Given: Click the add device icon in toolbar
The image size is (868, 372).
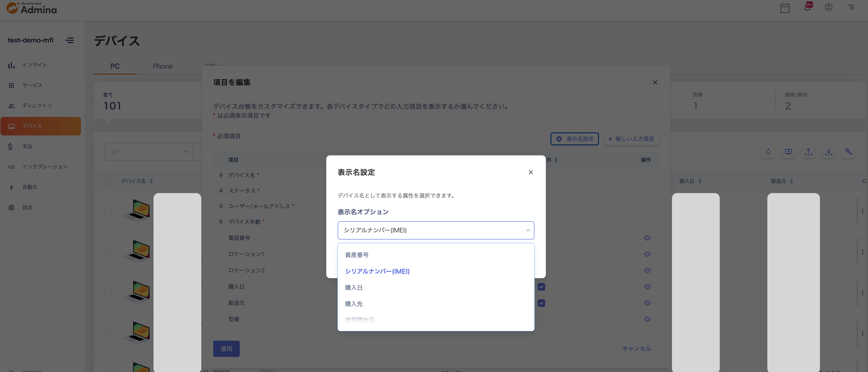Looking at the screenshot, I should click(x=788, y=152).
